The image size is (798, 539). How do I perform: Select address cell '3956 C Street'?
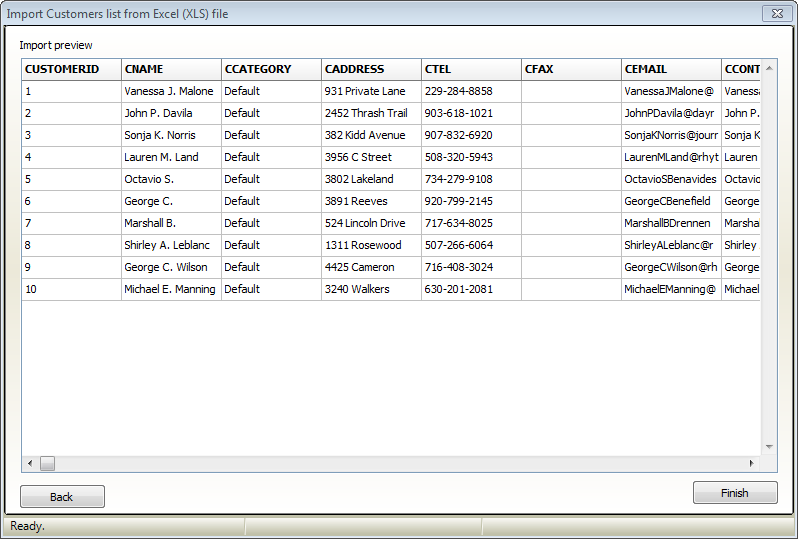point(372,157)
